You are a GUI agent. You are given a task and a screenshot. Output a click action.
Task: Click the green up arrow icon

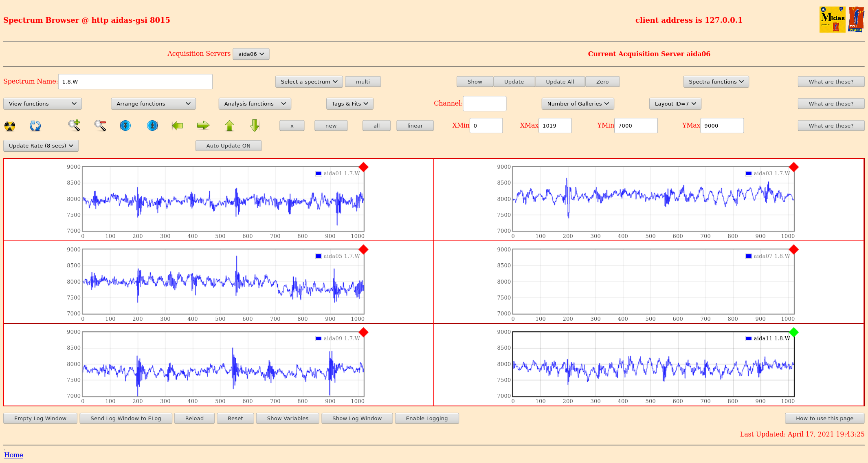229,126
